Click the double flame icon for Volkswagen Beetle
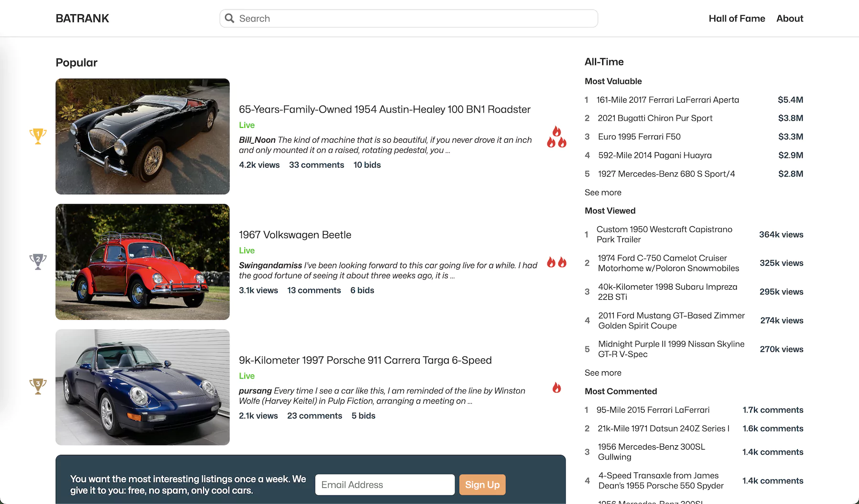 click(x=556, y=262)
